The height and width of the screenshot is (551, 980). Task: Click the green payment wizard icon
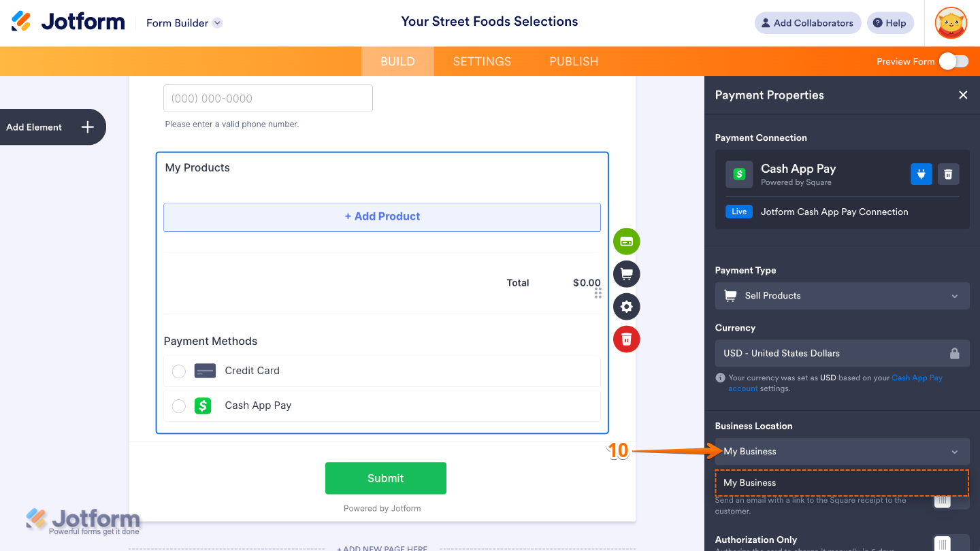[626, 241]
